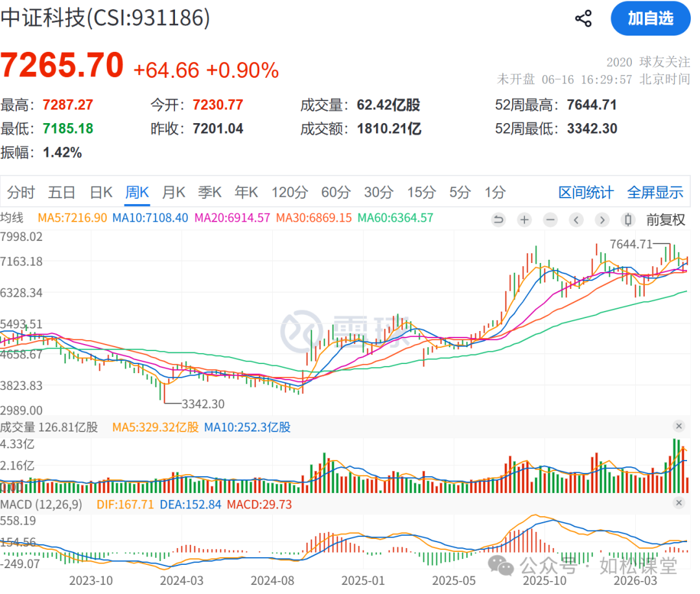Click the 2024-03 date axis label
Image resolution: width=700 pixels, height=594 pixels.
coord(181,580)
